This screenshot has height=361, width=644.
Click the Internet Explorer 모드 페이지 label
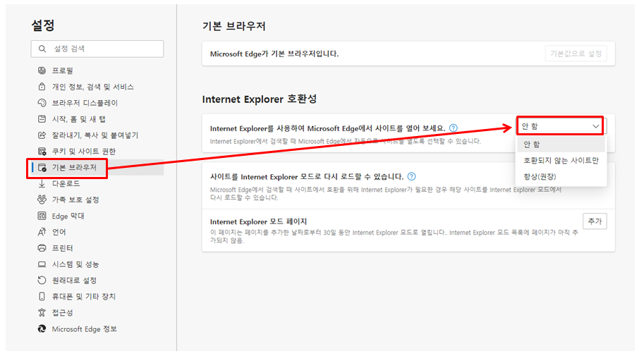[x=258, y=222]
